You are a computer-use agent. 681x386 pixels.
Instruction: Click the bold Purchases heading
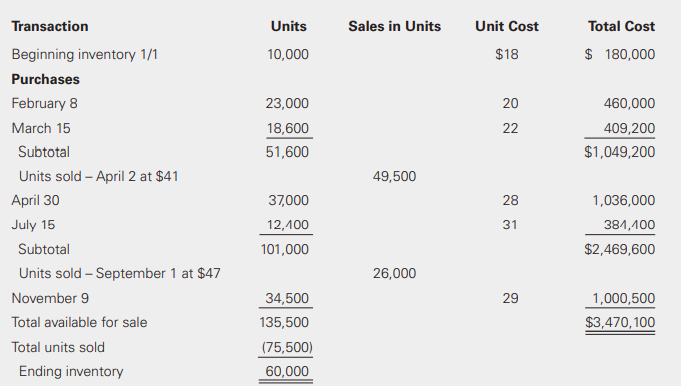46,79
